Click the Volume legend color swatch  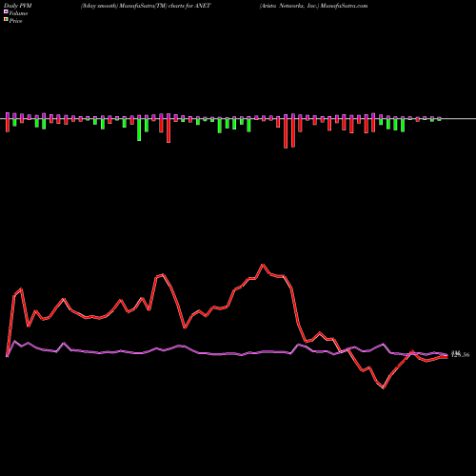6,12
